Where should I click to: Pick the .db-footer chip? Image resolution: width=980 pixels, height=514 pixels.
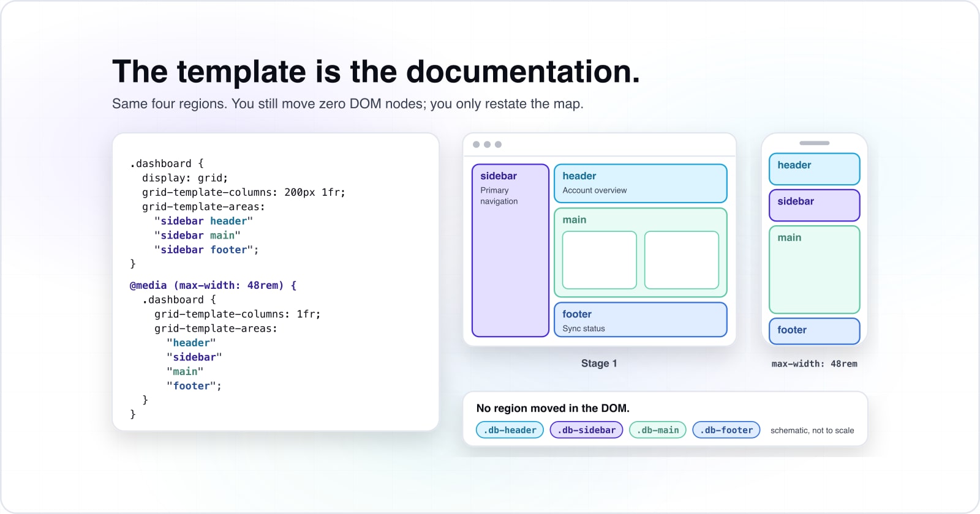726,430
